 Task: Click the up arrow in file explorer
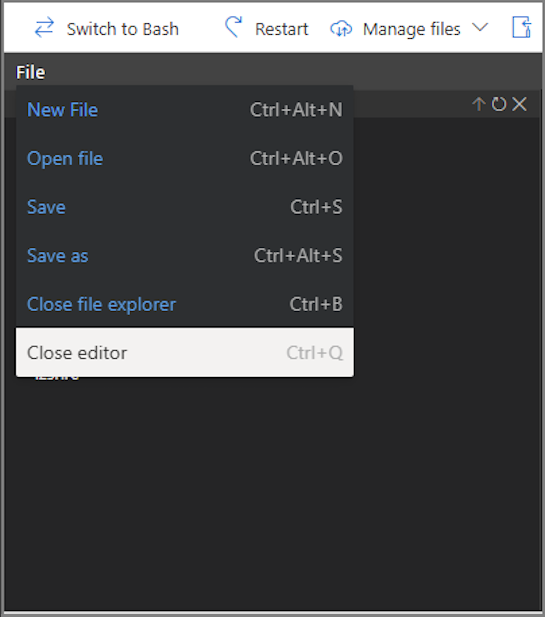point(478,104)
